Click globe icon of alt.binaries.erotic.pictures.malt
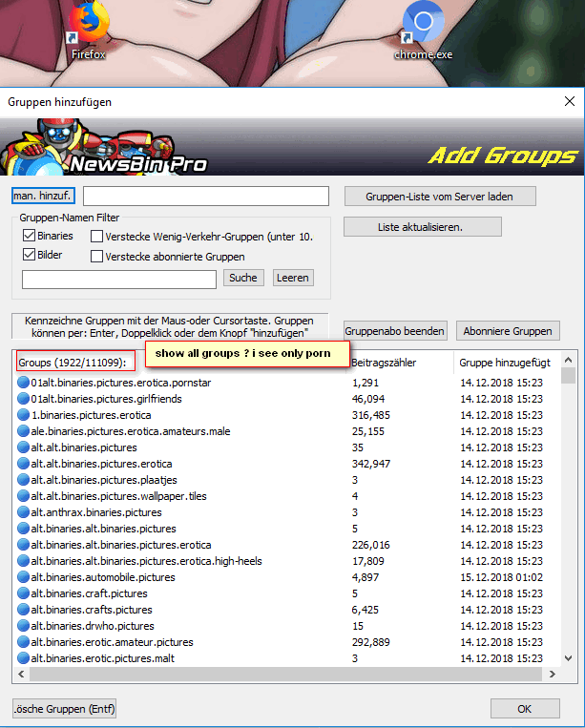 tap(23, 658)
